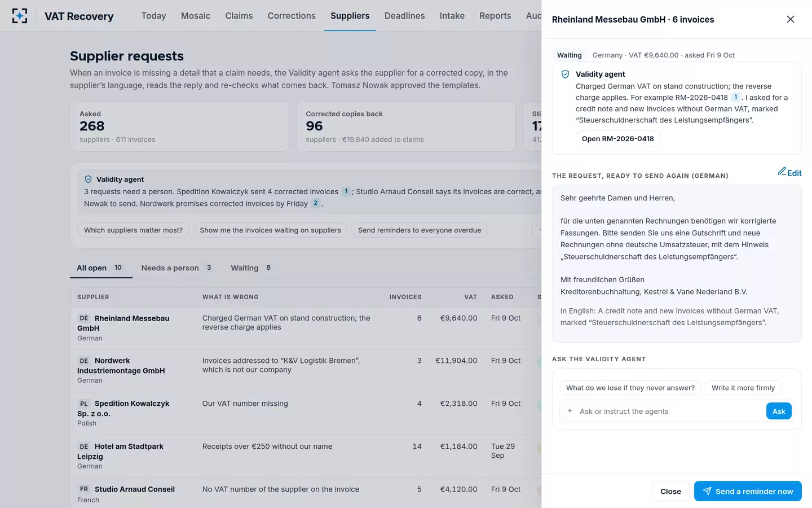Screen dimensions: 812x508
Task: Click the sparkle icon in the ask field
Action: coord(570,411)
